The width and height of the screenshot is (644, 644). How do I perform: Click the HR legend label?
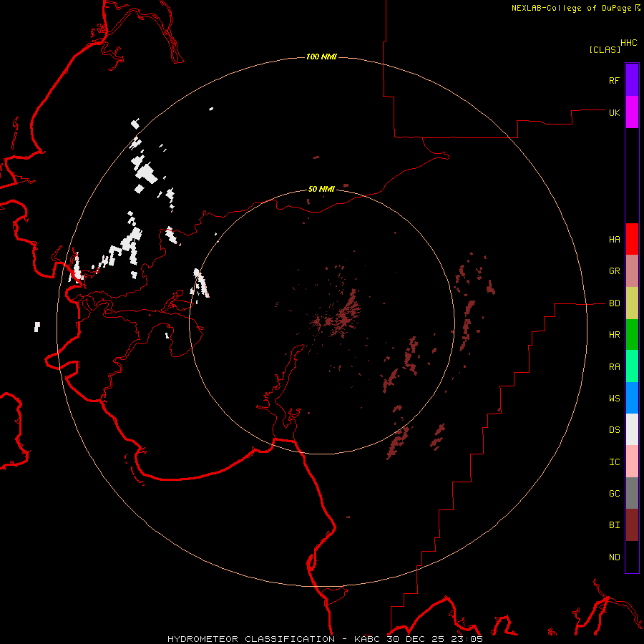click(615, 335)
